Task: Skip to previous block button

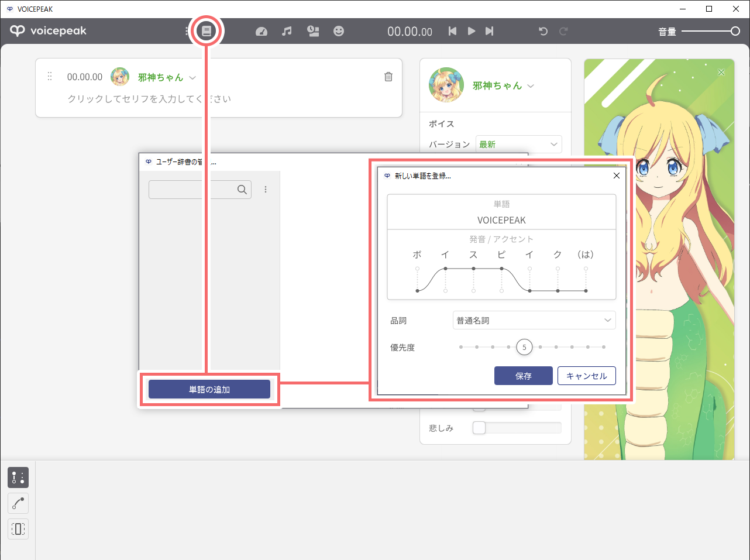Action: pos(452,31)
